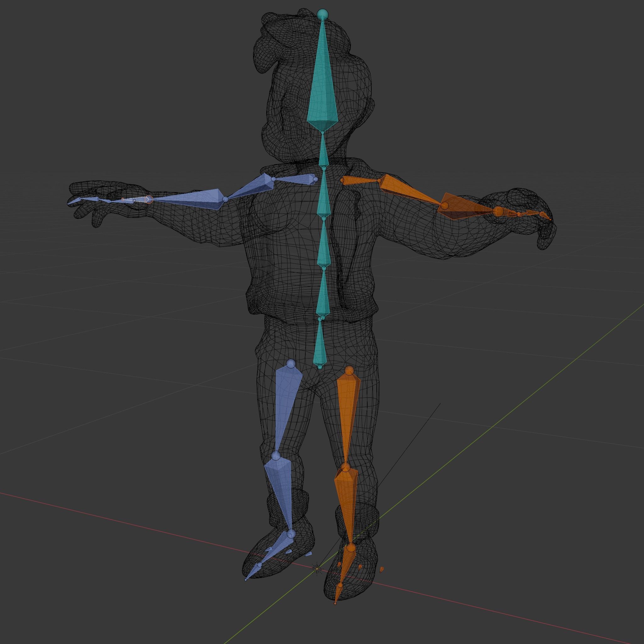Select the teal spine bone between the shoulder bones
Screen dimensions: 644x644
point(323,193)
